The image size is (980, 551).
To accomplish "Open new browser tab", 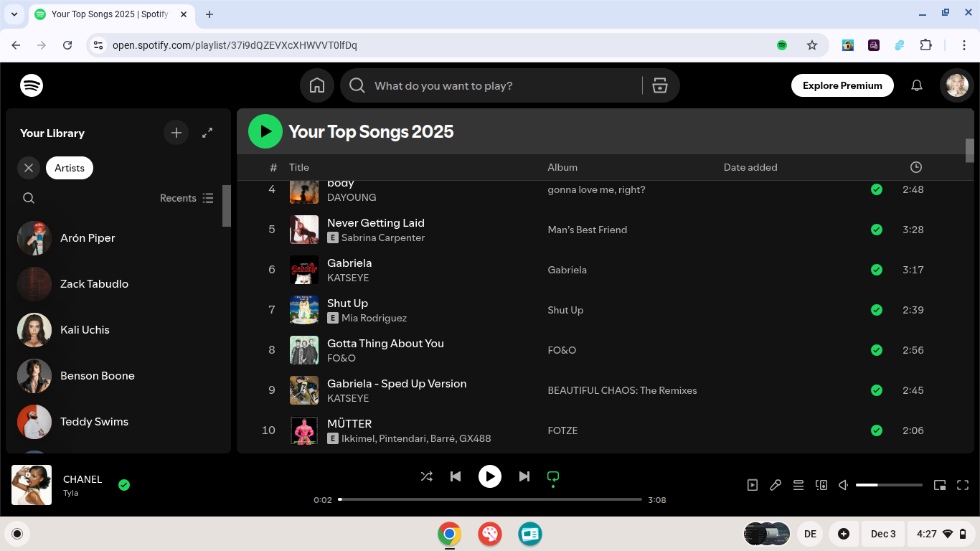I will pos(209,14).
